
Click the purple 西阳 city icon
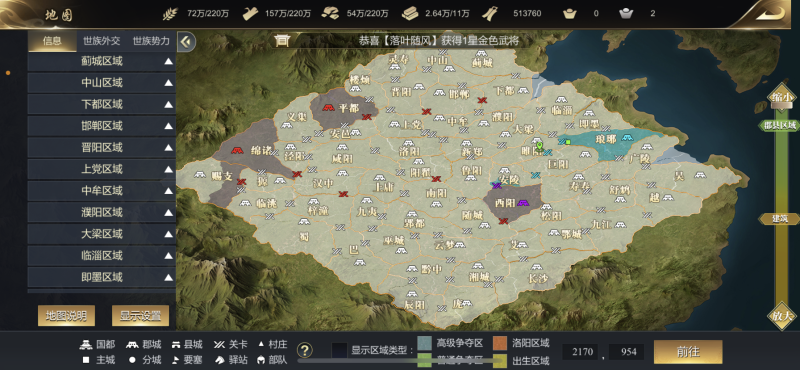click(523, 203)
